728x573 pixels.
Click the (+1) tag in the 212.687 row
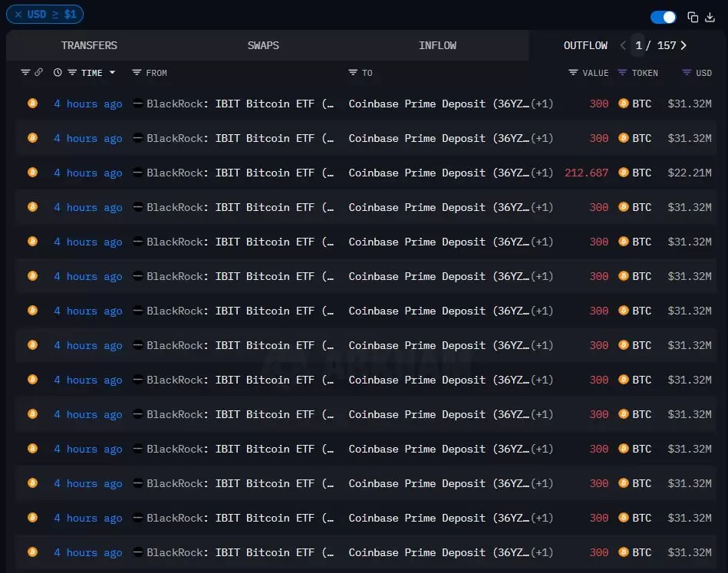click(x=542, y=173)
